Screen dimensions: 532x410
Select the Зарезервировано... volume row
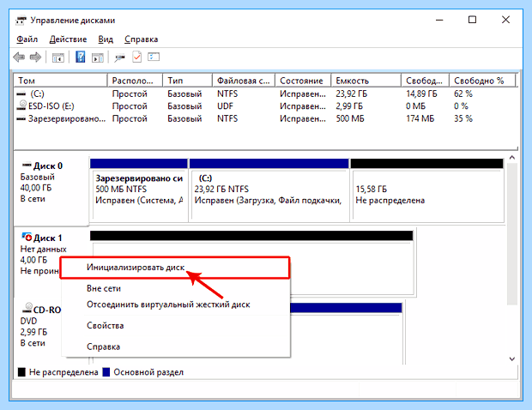tap(266, 118)
